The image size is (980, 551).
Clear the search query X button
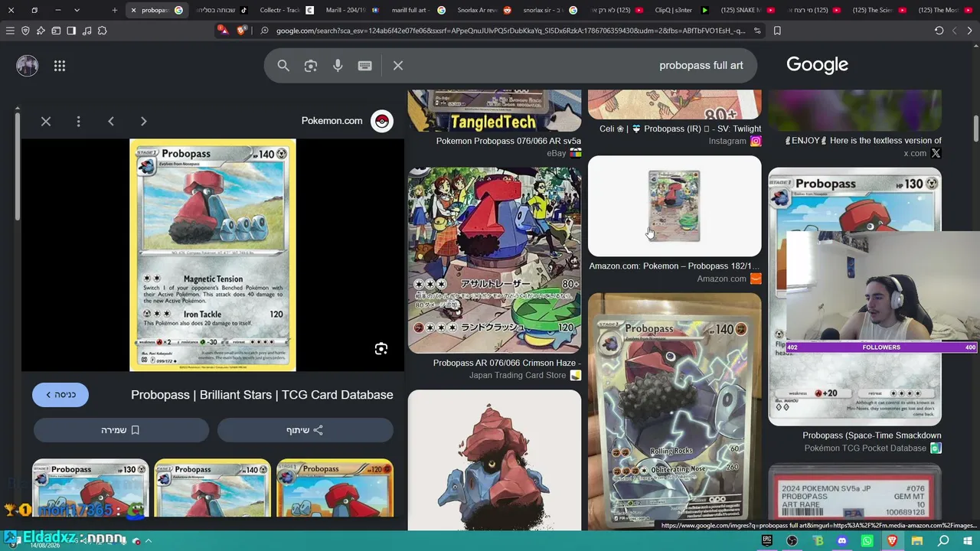[398, 66]
